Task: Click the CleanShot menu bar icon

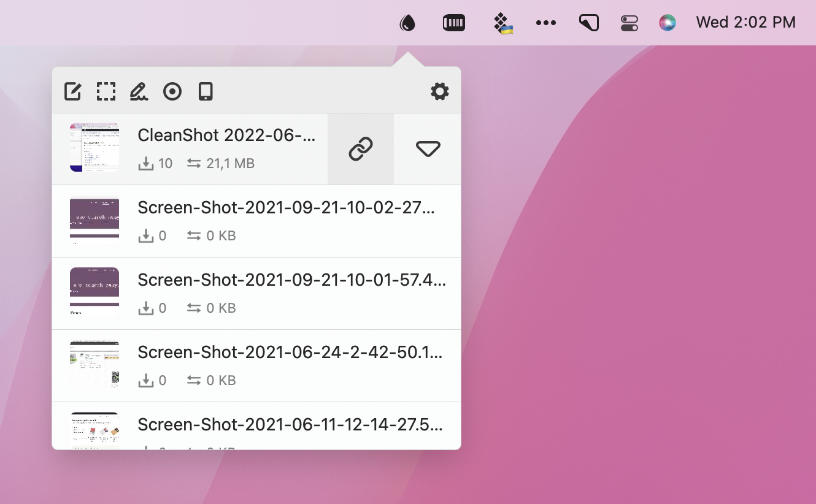Action: (589, 23)
